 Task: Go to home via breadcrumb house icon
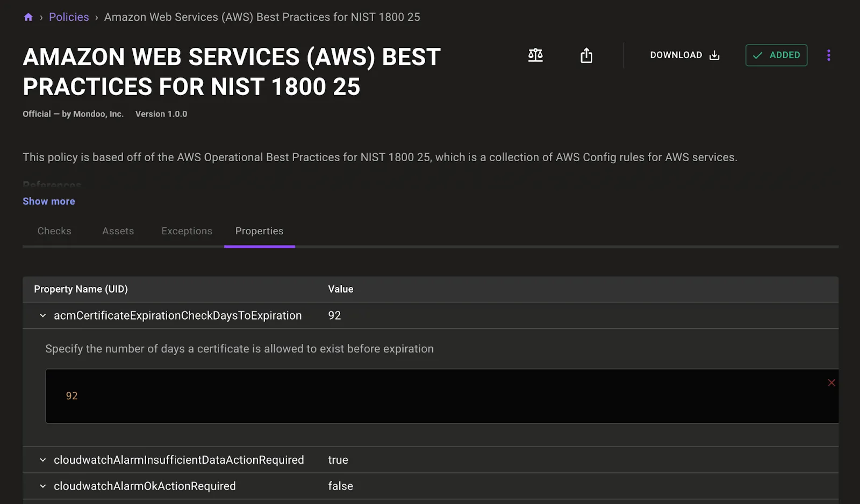click(x=28, y=17)
